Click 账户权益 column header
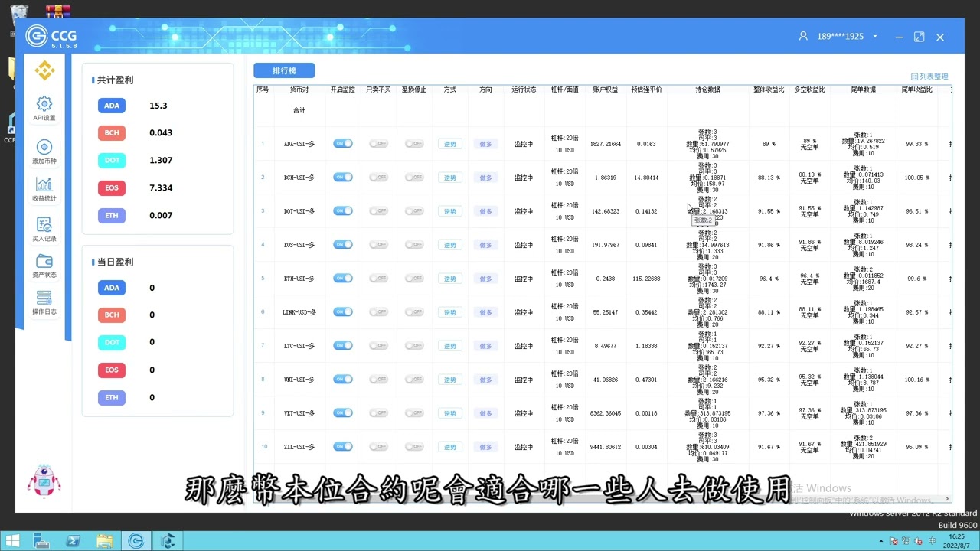The width and height of the screenshot is (980, 551). pos(606,90)
